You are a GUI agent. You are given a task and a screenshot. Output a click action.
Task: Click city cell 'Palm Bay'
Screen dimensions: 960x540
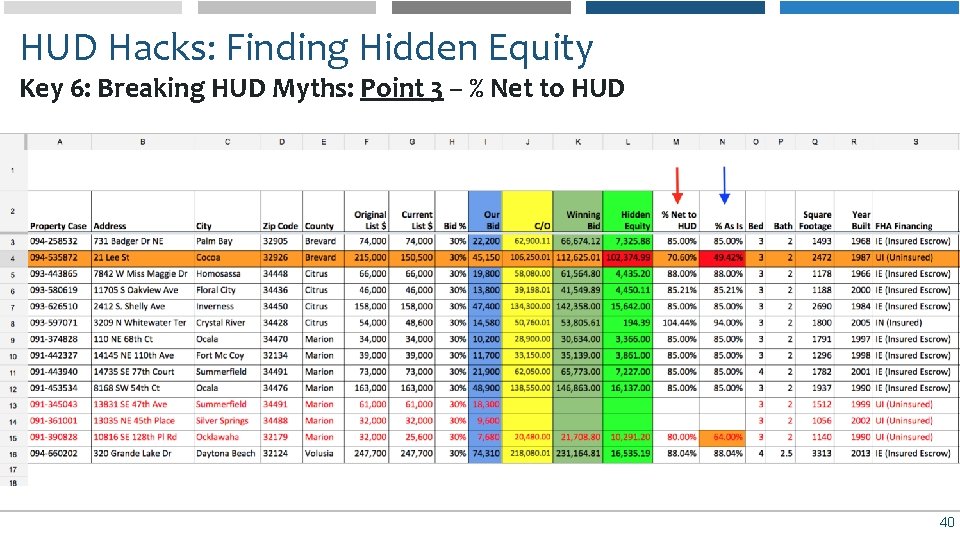[227, 241]
